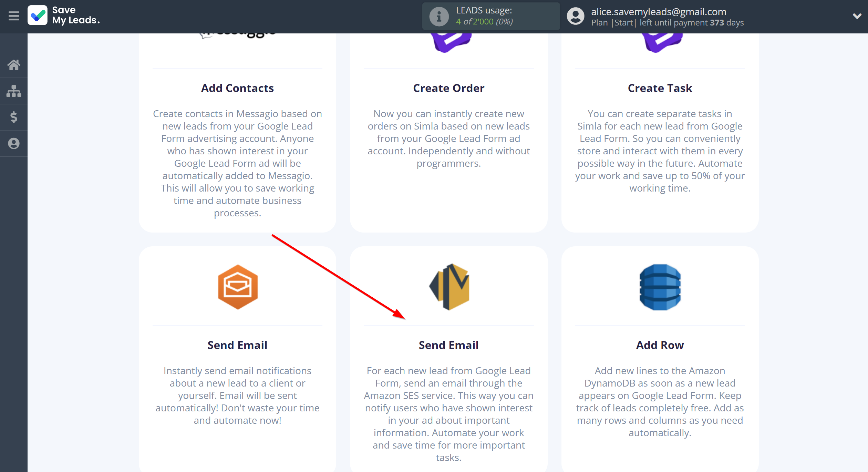This screenshot has height=472, width=868.
Task: Click alice.savemyleads@gmail.com account email
Action: pyautogui.click(x=659, y=12)
